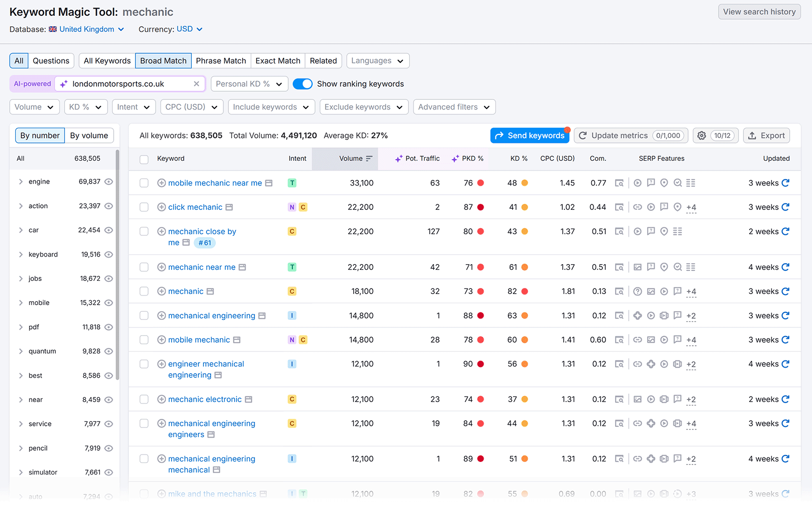Screen dimensions: 812x505
Task: Refresh metrics for the mechanic keyword row
Action: click(x=786, y=292)
